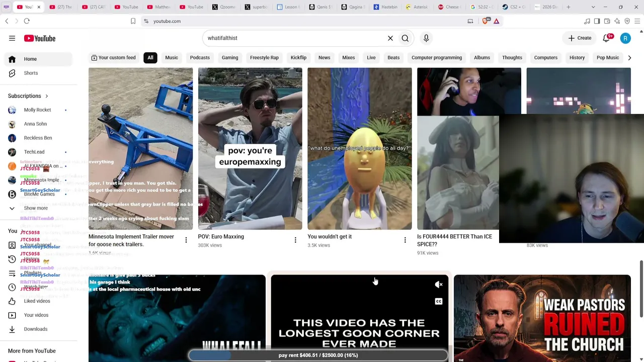
Task: Click the Create button
Action: pos(580,38)
